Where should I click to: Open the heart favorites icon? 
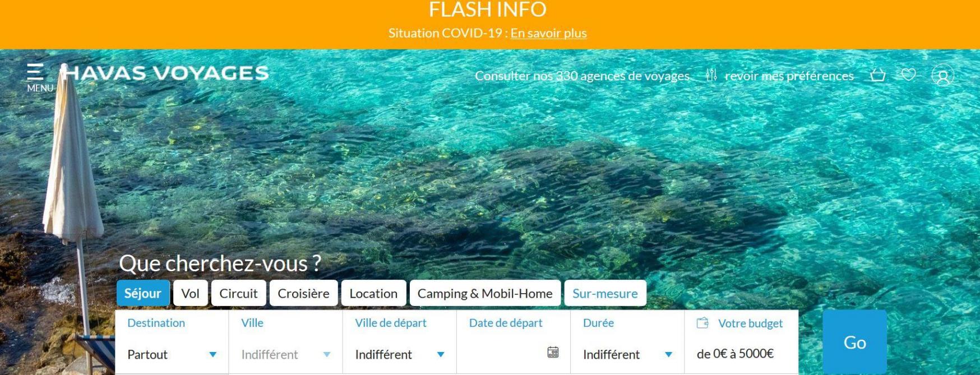click(908, 75)
